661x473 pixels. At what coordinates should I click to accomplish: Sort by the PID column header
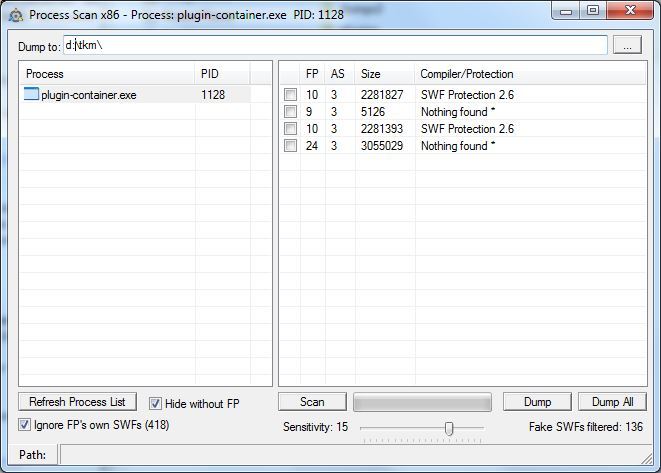(x=222, y=74)
